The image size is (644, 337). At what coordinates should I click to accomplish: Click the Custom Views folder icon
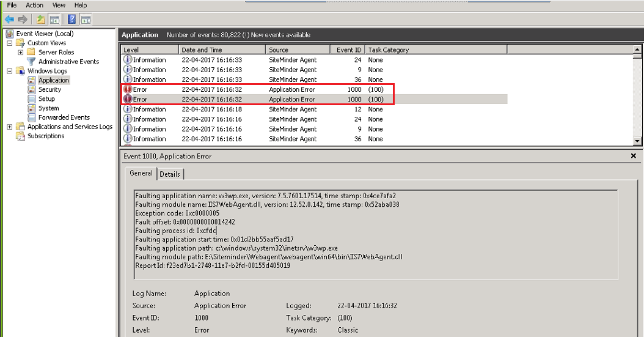click(20, 43)
